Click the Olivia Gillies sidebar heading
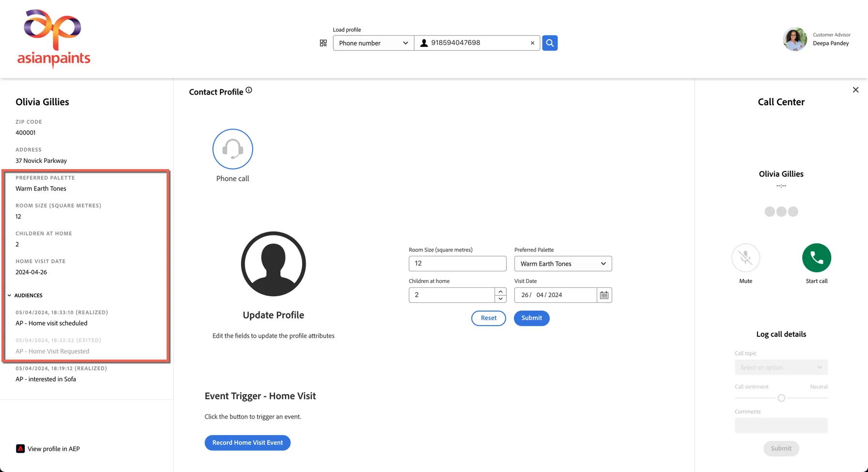The image size is (868, 472). 42,102
